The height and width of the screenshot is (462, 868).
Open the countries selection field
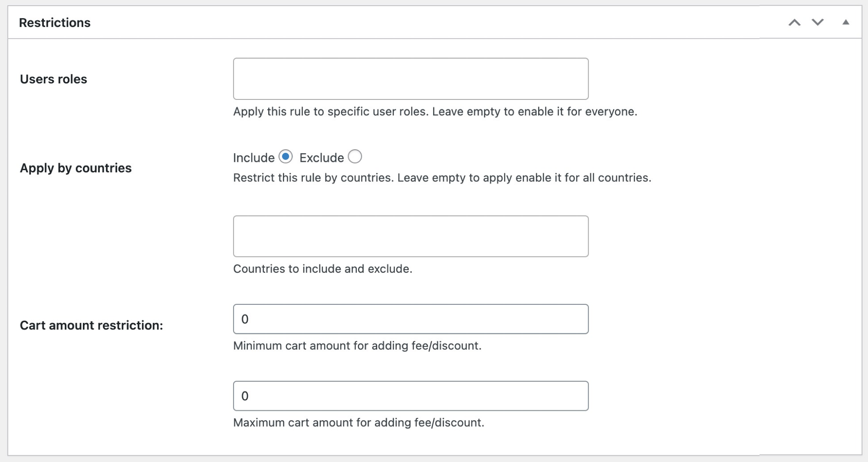coord(411,236)
